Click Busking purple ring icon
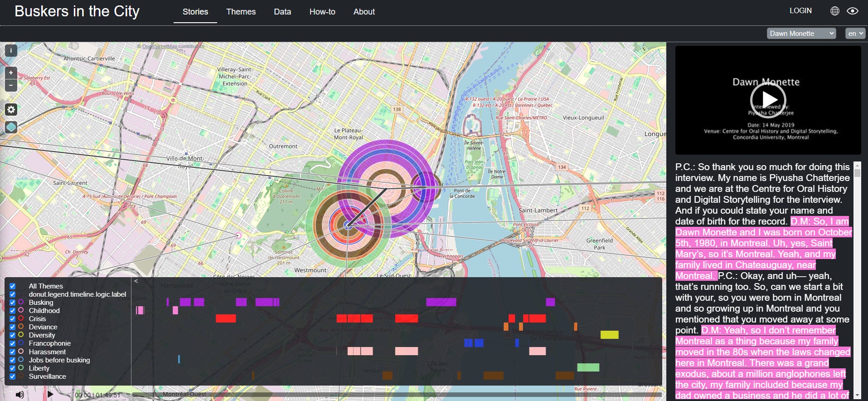 (x=21, y=302)
